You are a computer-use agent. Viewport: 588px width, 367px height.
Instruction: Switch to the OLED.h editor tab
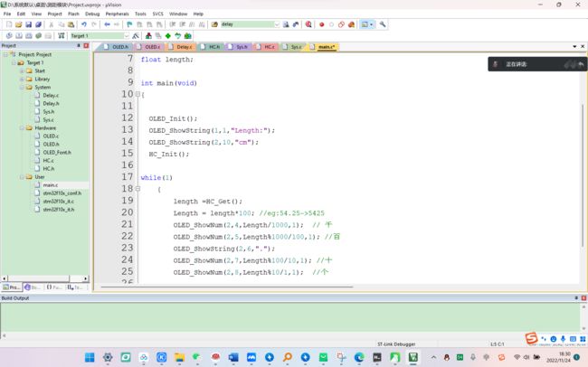pyautogui.click(x=117, y=47)
